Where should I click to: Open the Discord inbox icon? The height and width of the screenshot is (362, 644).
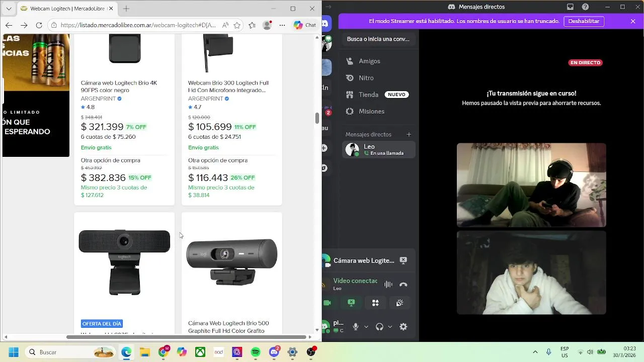pyautogui.click(x=570, y=7)
